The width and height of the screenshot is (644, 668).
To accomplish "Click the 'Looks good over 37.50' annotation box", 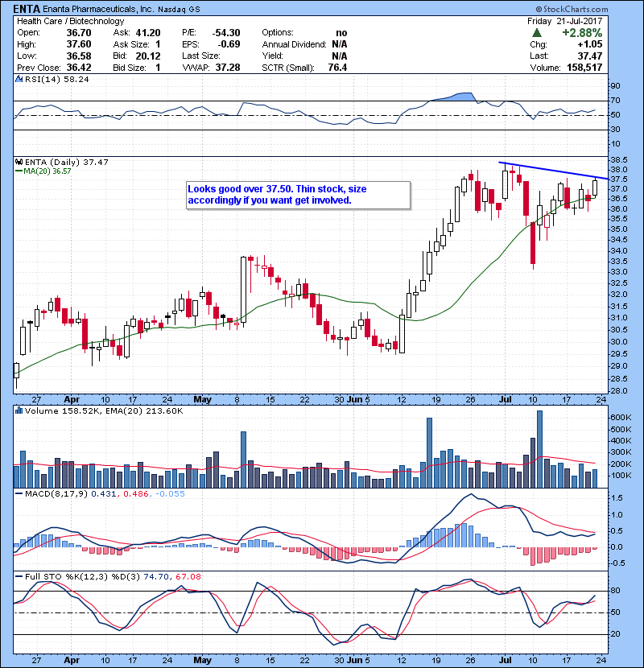I will coord(299,195).
